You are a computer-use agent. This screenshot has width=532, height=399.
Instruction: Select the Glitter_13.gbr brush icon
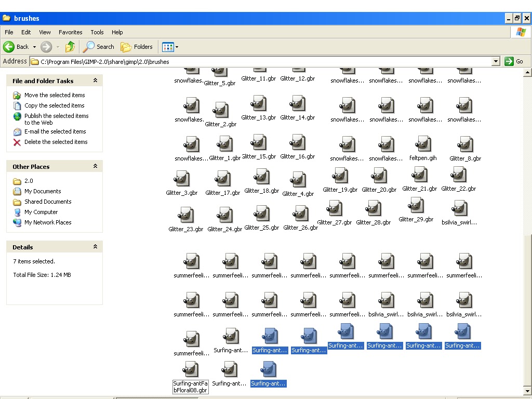(259, 105)
